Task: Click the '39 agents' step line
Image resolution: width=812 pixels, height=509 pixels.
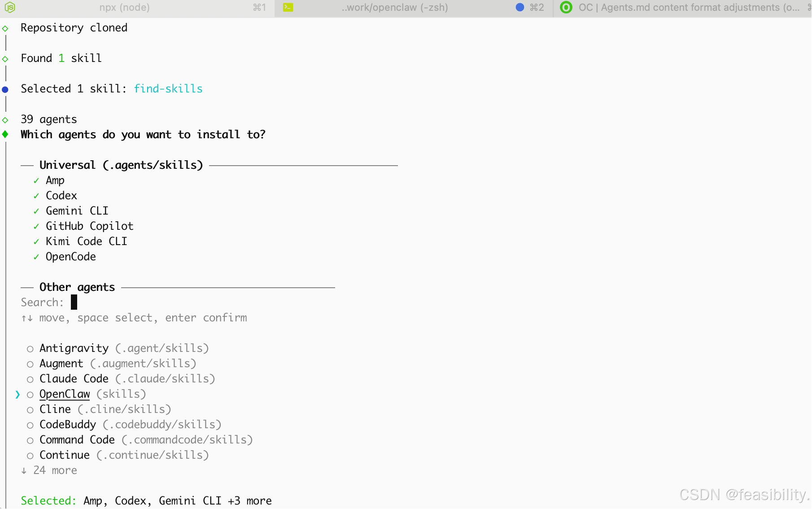Action: 49,119
